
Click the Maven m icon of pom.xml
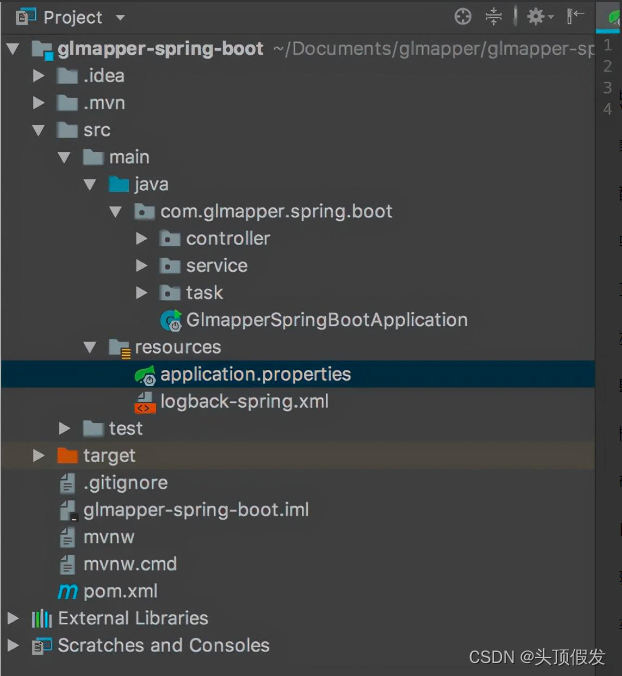[68, 592]
